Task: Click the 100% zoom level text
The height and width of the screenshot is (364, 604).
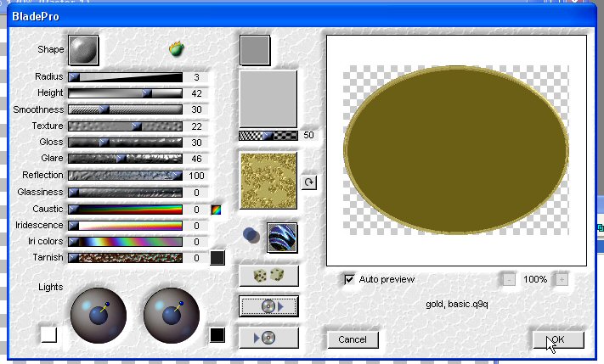Action: pyautogui.click(x=535, y=279)
